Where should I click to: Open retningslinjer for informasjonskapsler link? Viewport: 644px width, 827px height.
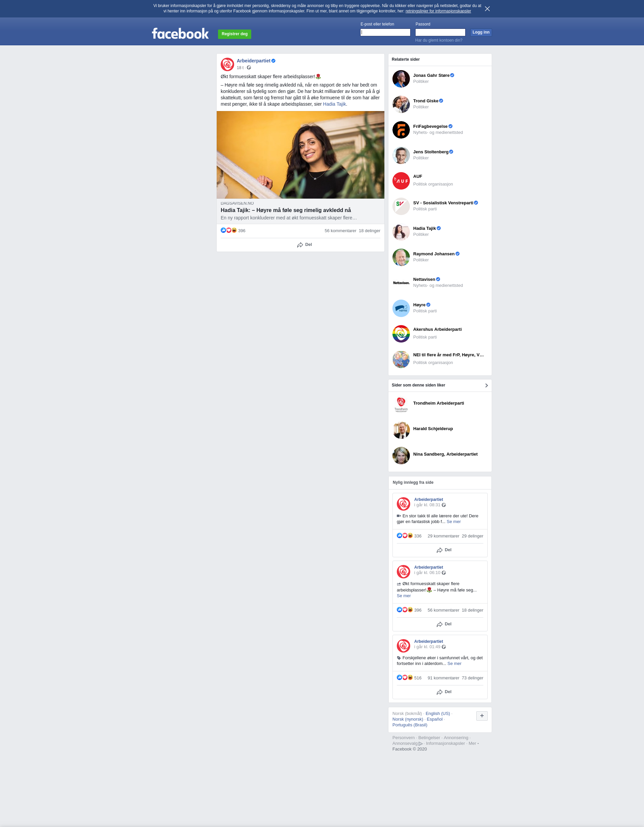pyautogui.click(x=438, y=11)
